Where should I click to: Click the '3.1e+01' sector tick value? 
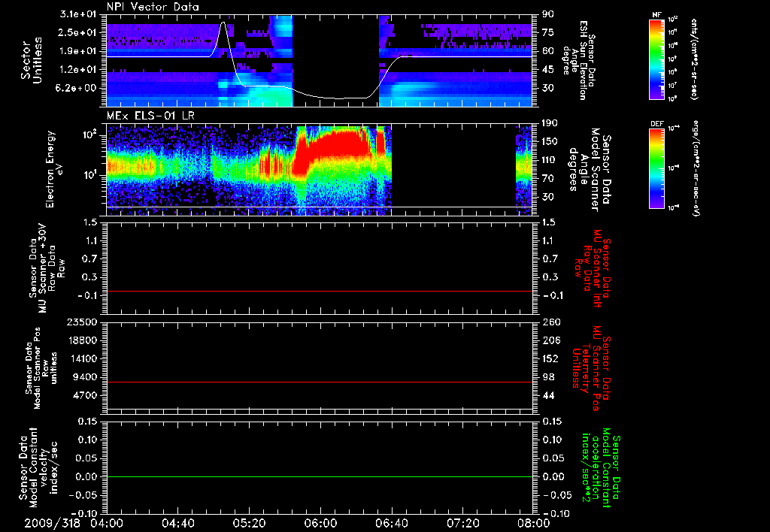click(78, 14)
